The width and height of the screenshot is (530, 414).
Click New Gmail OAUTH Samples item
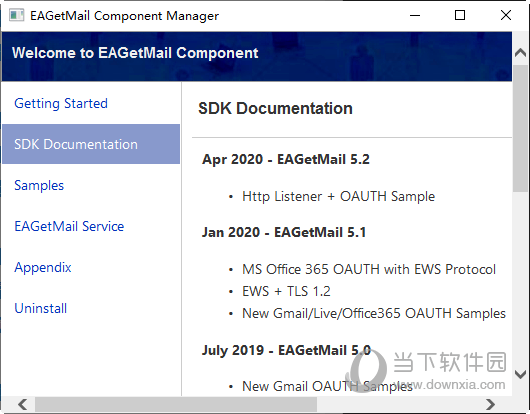click(x=327, y=386)
